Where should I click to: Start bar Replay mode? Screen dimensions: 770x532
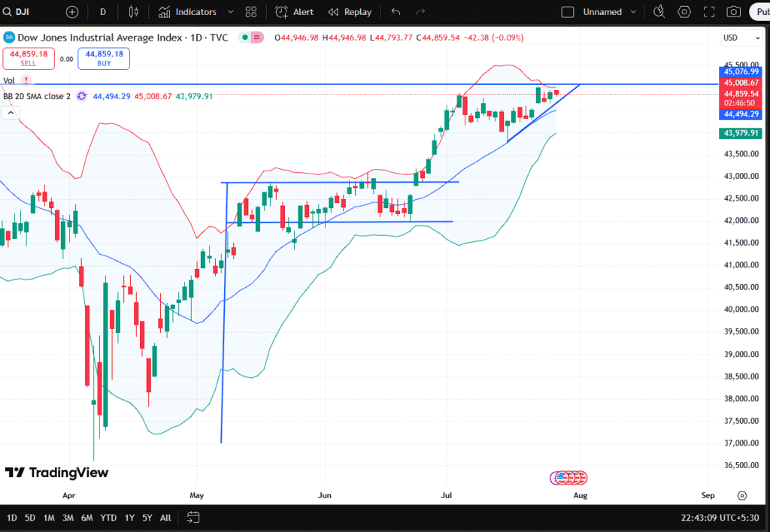pos(350,12)
